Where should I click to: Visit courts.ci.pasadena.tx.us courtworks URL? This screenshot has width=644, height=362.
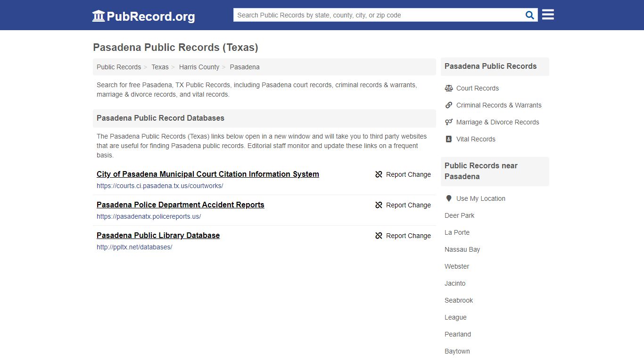[160, 186]
